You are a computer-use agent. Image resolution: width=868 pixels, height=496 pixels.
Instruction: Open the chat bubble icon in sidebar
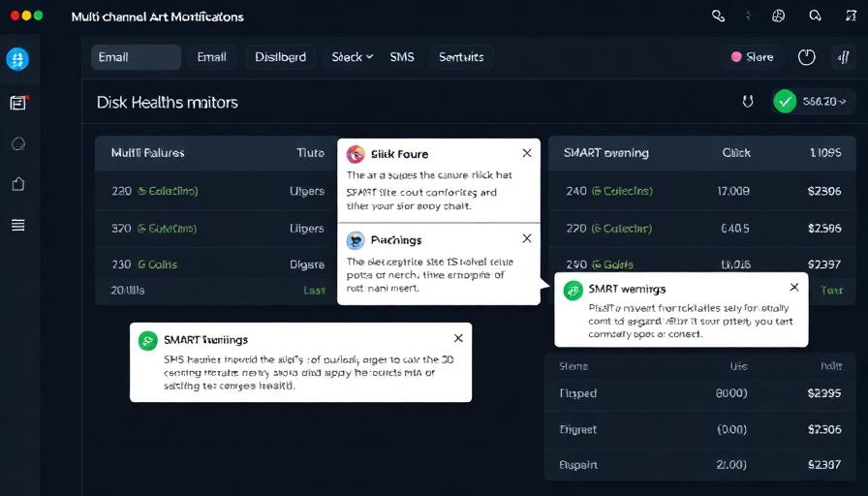pyautogui.click(x=18, y=144)
